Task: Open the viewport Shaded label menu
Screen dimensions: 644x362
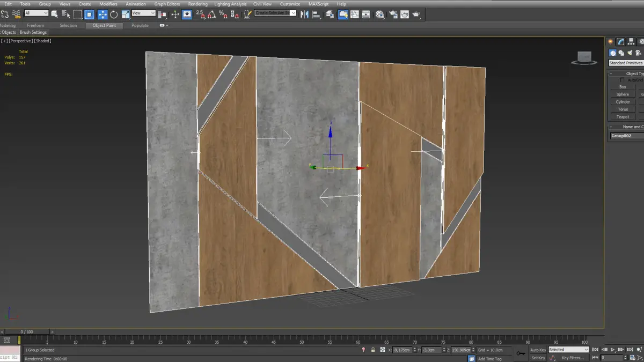Action: point(43,41)
